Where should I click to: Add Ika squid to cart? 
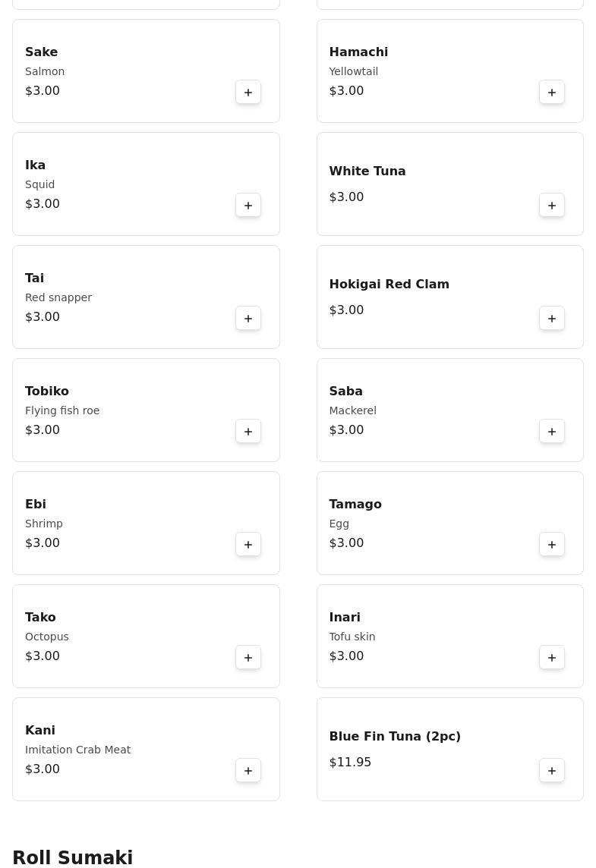[x=248, y=205]
